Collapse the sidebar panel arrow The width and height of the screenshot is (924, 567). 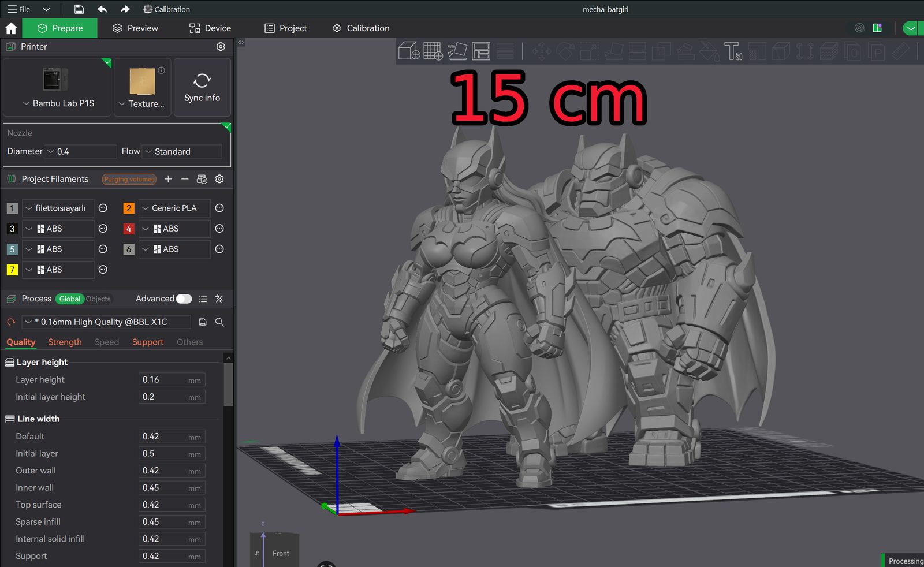[241, 42]
